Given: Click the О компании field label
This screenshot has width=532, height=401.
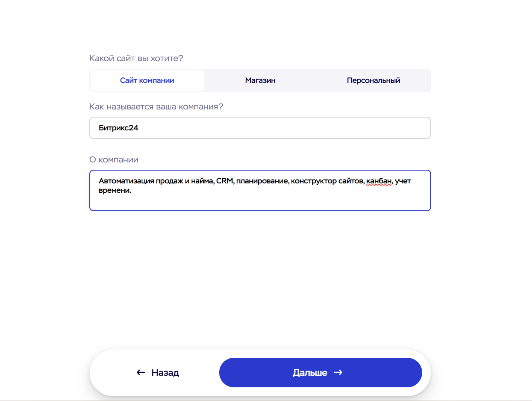Looking at the screenshot, I should (114, 159).
